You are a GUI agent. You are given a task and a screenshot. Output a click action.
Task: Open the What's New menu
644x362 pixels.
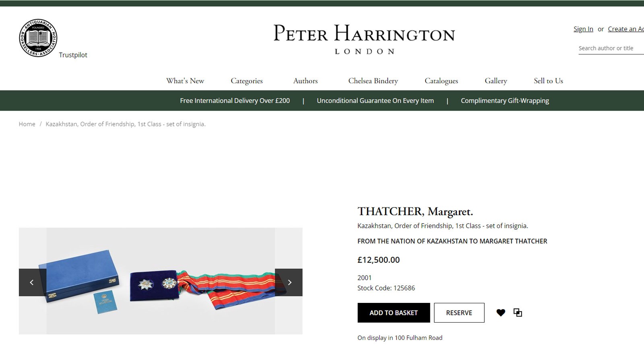(185, 81)
